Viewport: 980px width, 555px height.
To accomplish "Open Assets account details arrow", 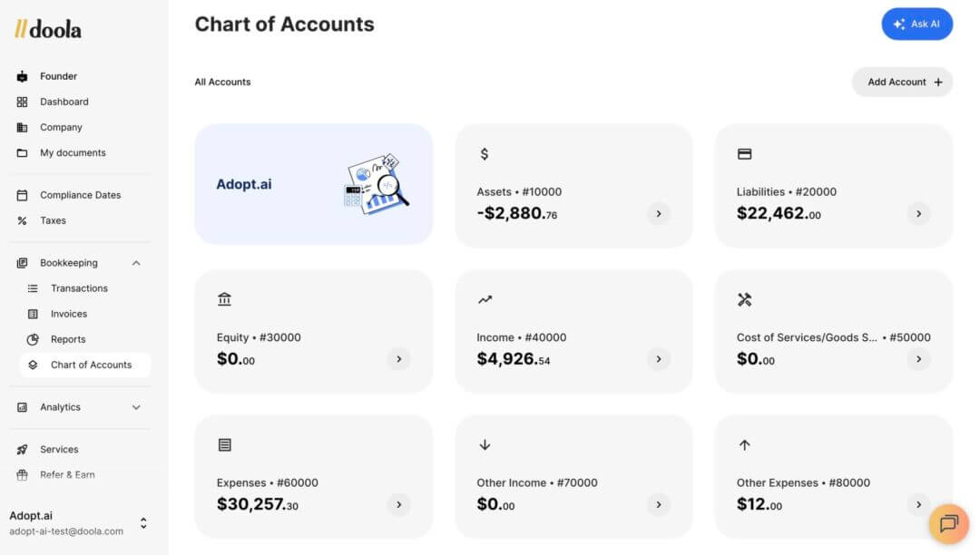I will (659, 214).
